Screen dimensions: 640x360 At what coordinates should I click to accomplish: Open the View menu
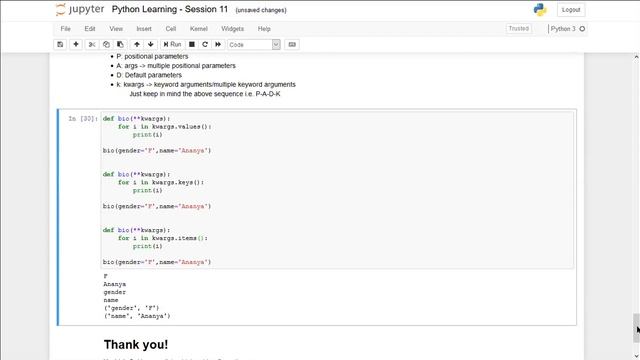[116, 29]
